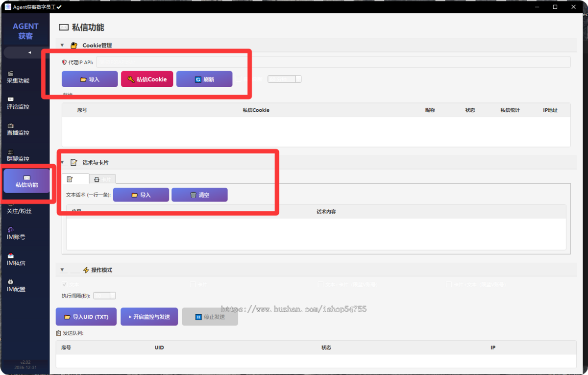Toggle the auto-refresh checkbox beside 刷新

tap(239, 79)
